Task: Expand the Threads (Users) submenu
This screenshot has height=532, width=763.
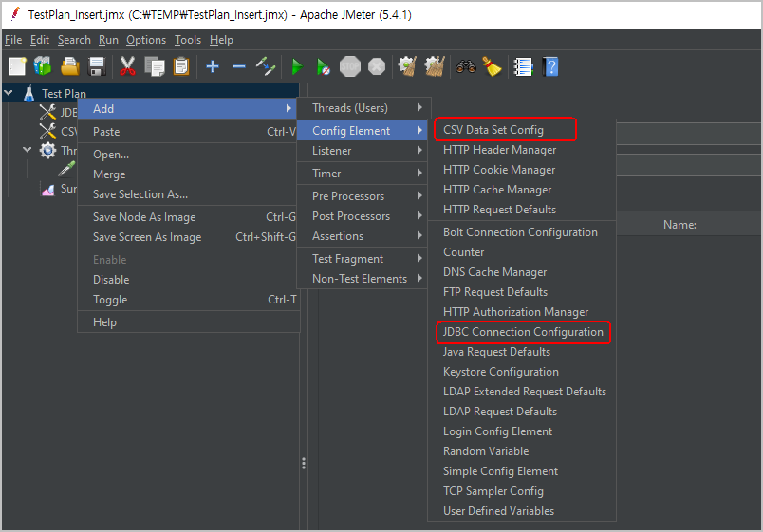Action: click(x=363, y=108)
